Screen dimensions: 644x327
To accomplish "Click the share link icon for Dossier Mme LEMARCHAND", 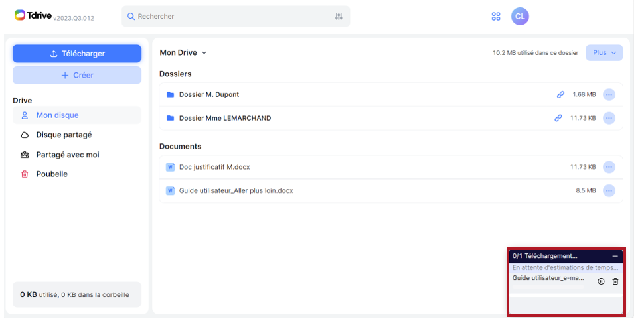I will point(558,118).
